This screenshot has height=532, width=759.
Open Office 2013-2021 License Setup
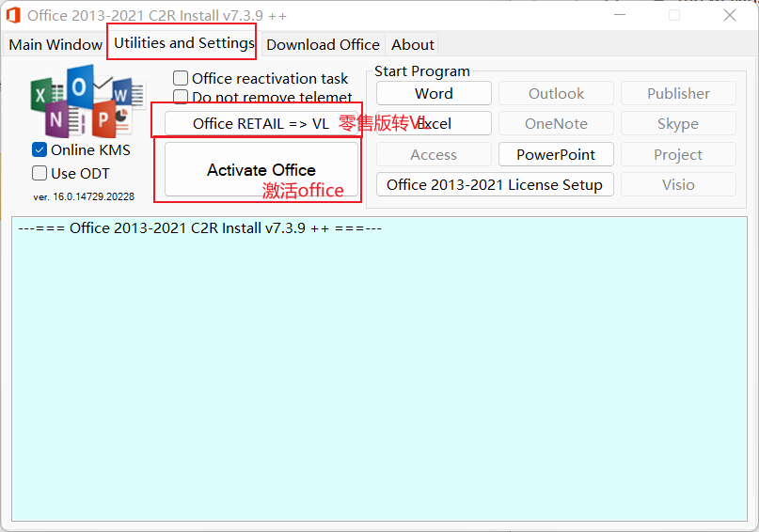pos(494,184)
